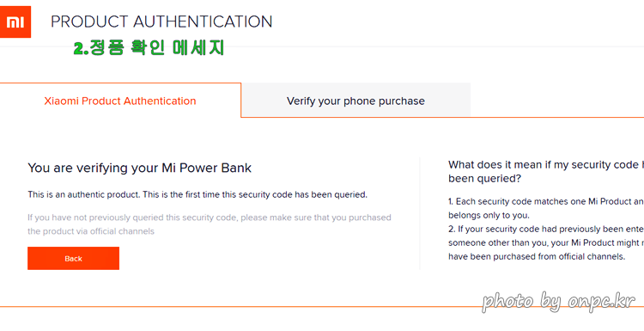Click the green Korean annotation text

click(149, 47)
